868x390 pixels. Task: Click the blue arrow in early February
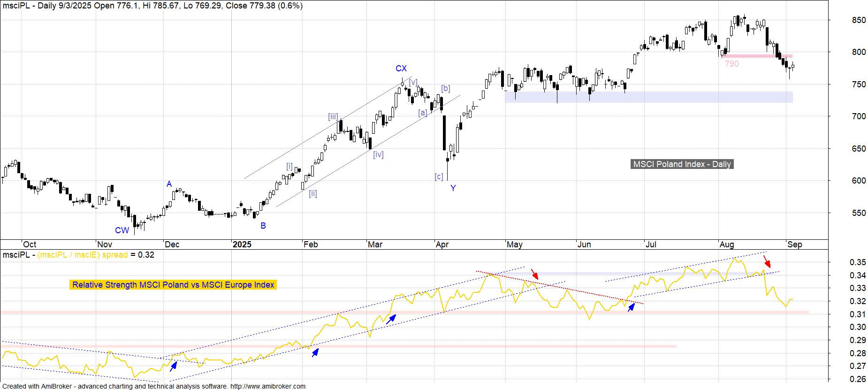coord(315,352)
